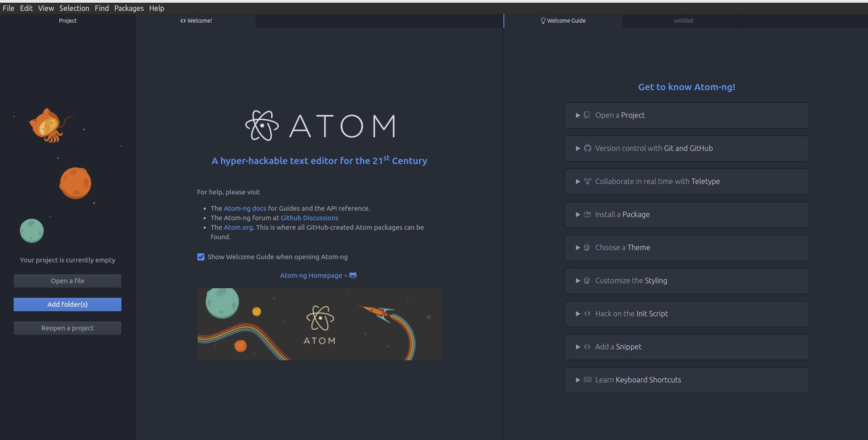Switch to the Welcome! tab
Screen dimensions: 868x440
[196, 21]
